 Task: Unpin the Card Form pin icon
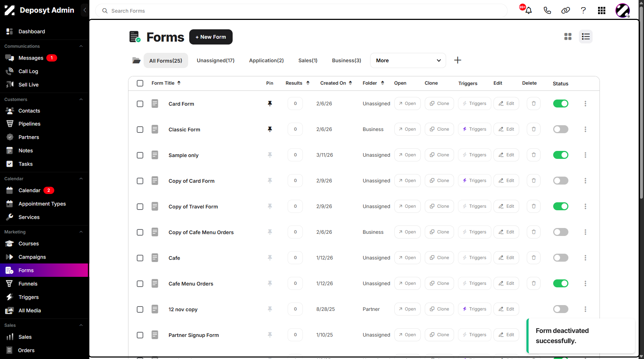click(270, 104)
